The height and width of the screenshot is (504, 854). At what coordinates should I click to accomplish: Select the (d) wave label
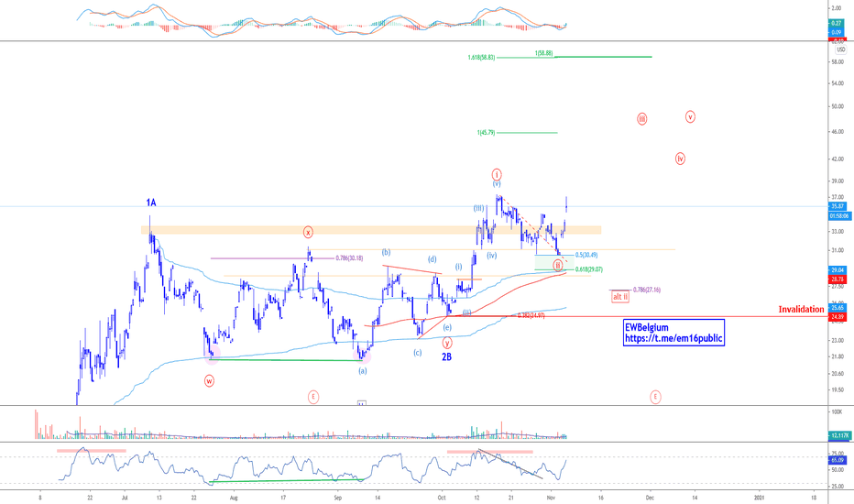click(432, 259)
